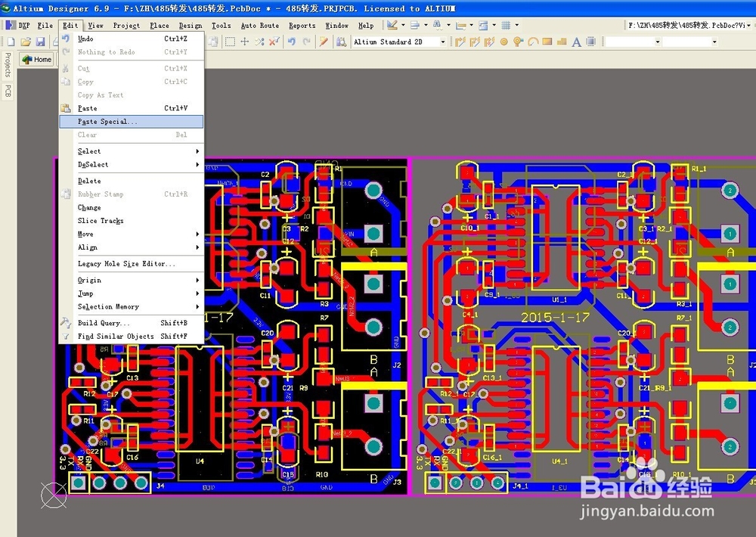The image size is (756, 537).
Task: Open the File menu
Action: pos(45,25)
